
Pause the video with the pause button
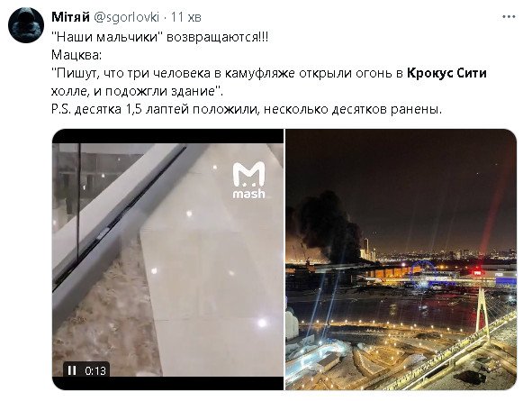(72, 370)
